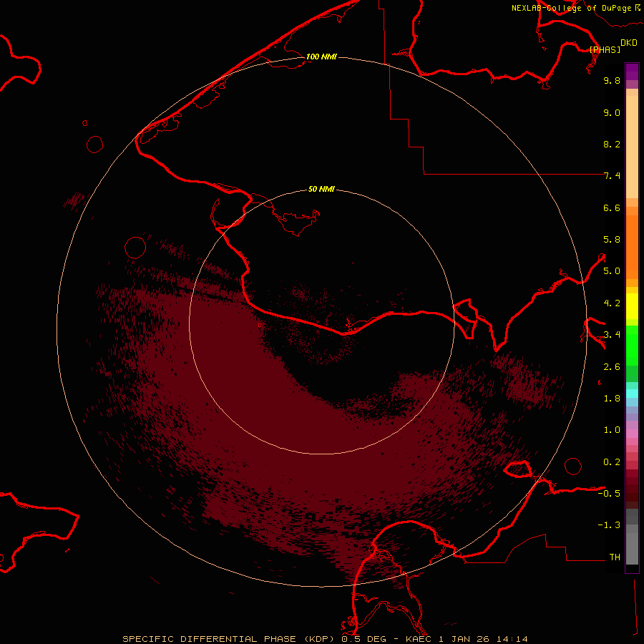Click the 7.4 value on color scale
Image resolution: width=644 pixels, height=644 pixels.
[x=612, y=176]
